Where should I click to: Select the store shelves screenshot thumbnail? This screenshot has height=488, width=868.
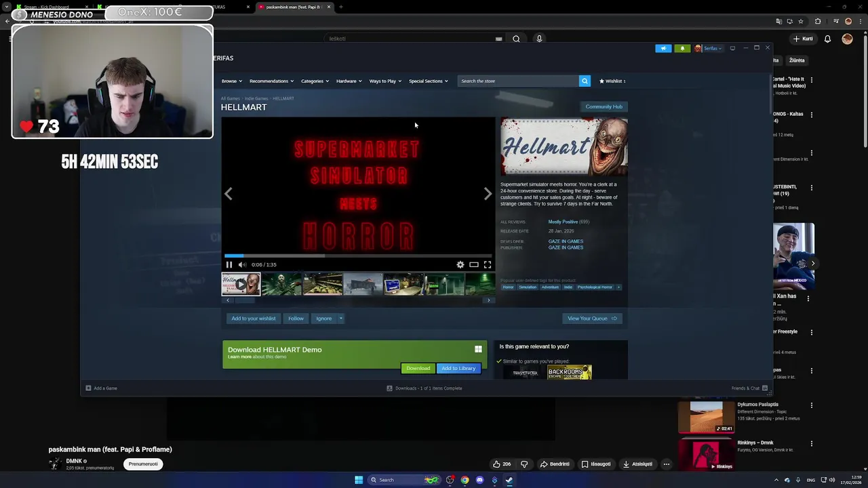[322, 284]
